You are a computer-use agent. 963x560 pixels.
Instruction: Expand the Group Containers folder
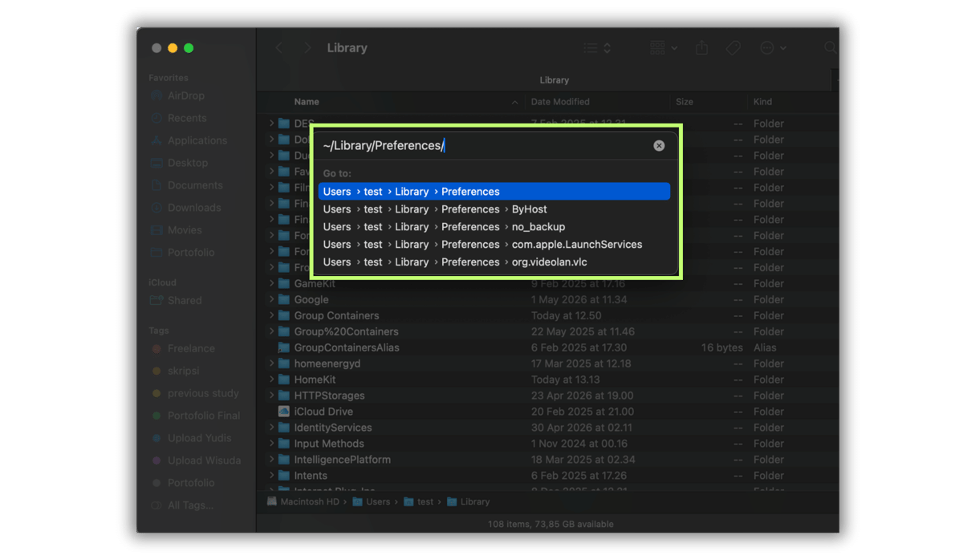point(272,316)
